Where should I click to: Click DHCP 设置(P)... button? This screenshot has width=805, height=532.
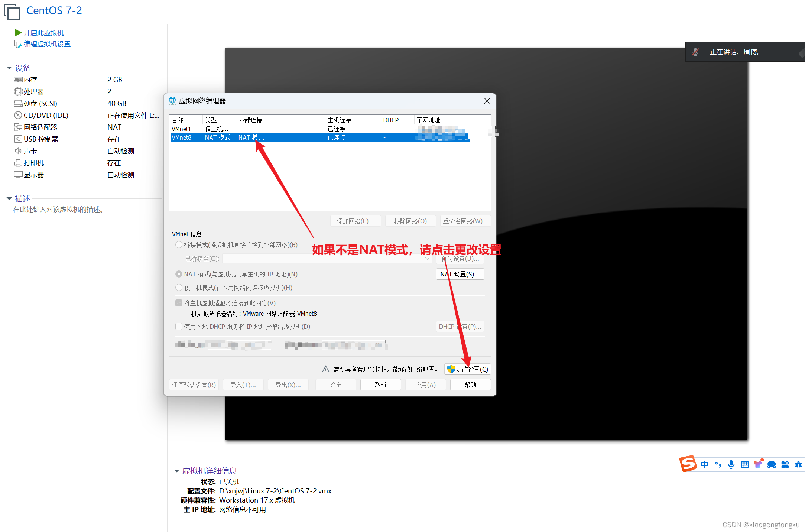pos(460,327)
